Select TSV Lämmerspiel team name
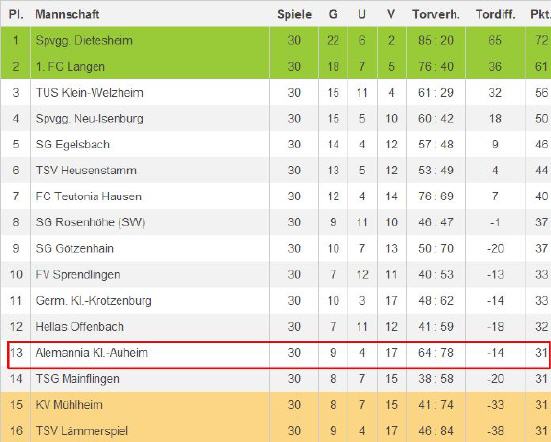This screenshot has width=551, height=442. (x=82, y=431)
